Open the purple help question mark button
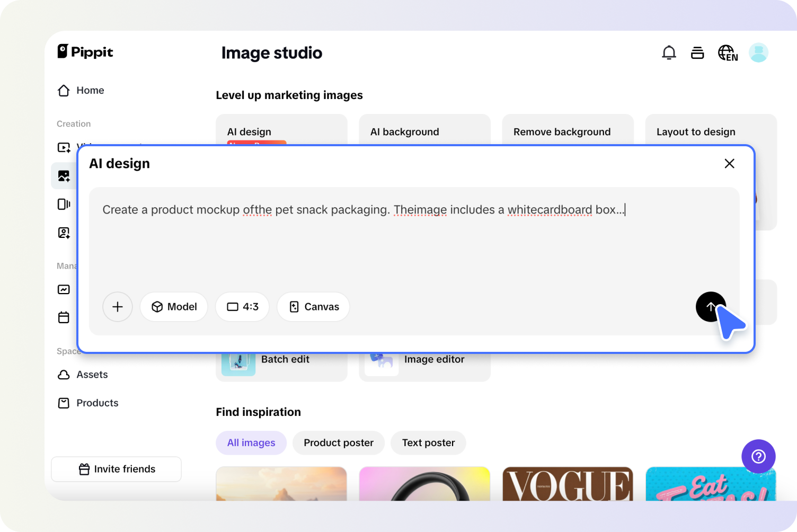 758,456
